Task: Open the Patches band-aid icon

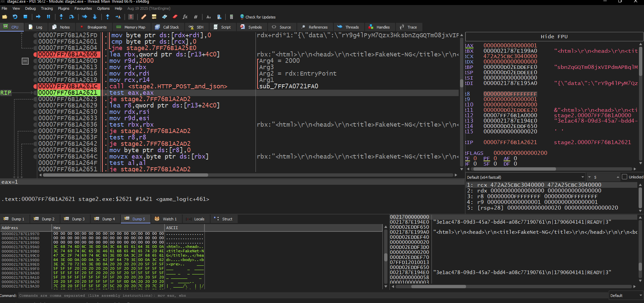Action: (x=144, y=17)
